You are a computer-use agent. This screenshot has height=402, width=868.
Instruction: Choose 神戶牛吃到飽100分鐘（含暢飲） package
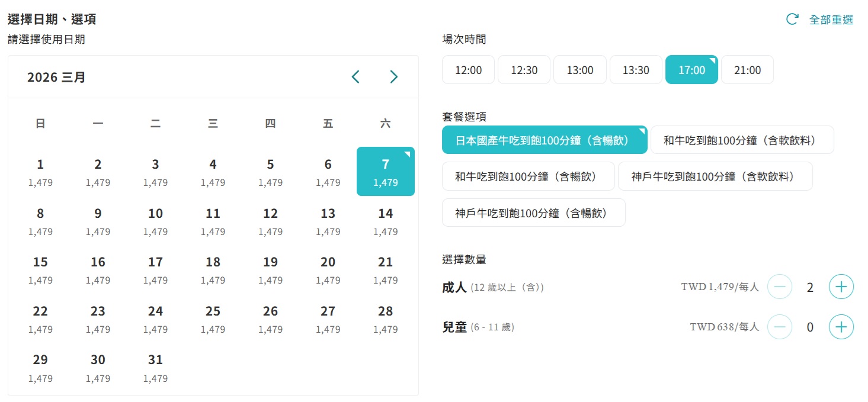point(533,213)
